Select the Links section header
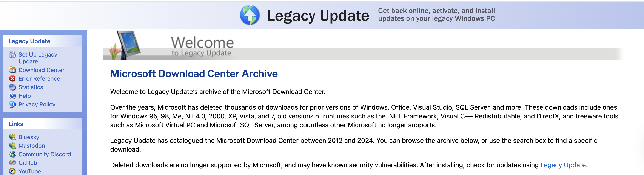644x175 pixels. [x=16, y=124]
